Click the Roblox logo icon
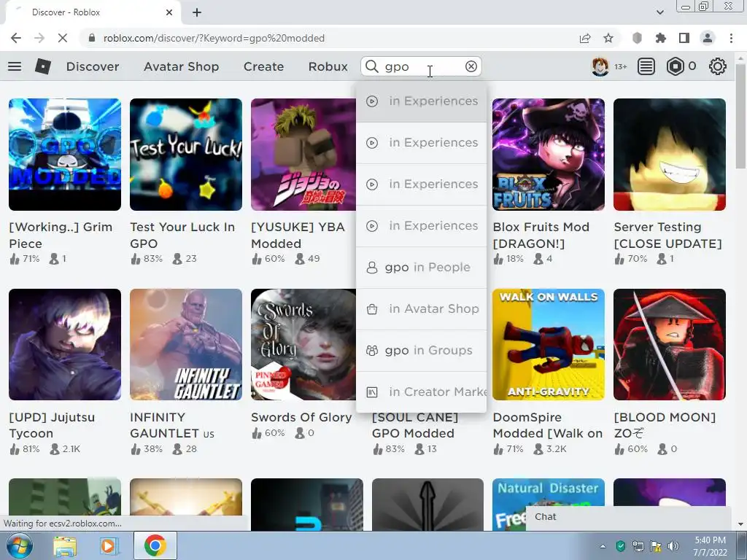This screenshot has height=560, width=747. click(x=43, y=66)
